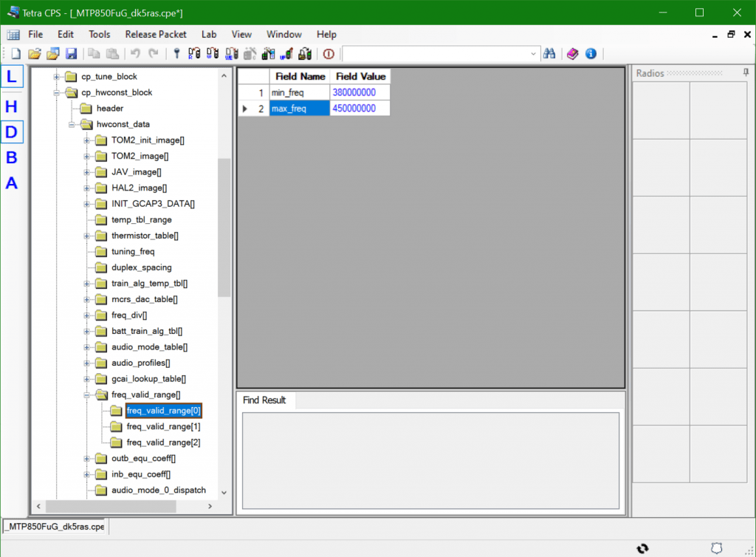This screenshot has width=756, height=557.
Task: Click the binoculars Find icon
Action: click(549, 54)
